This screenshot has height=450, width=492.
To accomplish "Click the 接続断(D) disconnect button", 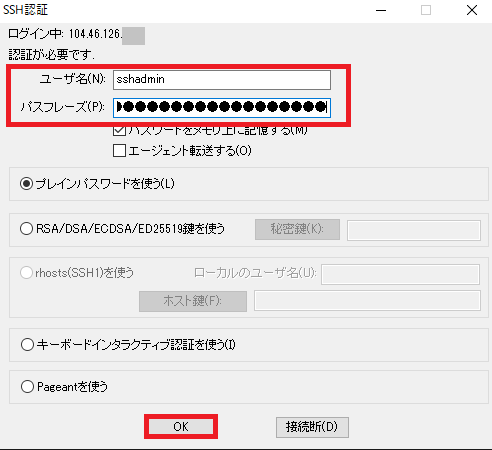I will (x=312, y=427).
